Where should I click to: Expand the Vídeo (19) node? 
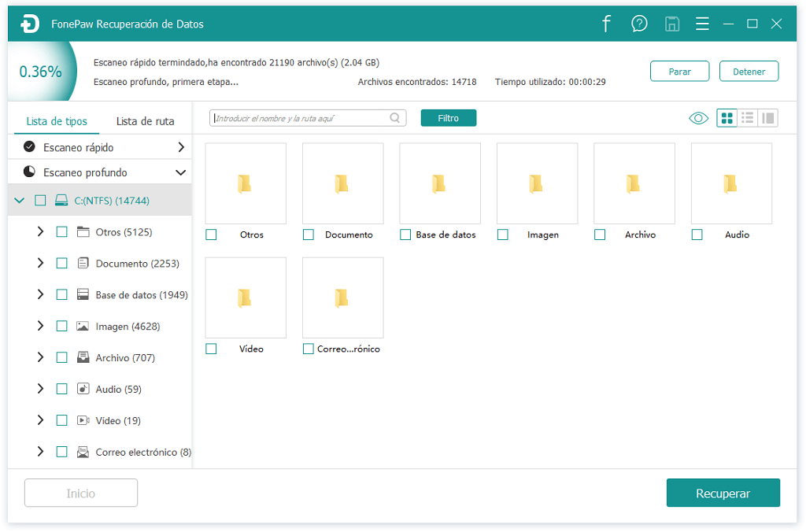click(41, 420)
